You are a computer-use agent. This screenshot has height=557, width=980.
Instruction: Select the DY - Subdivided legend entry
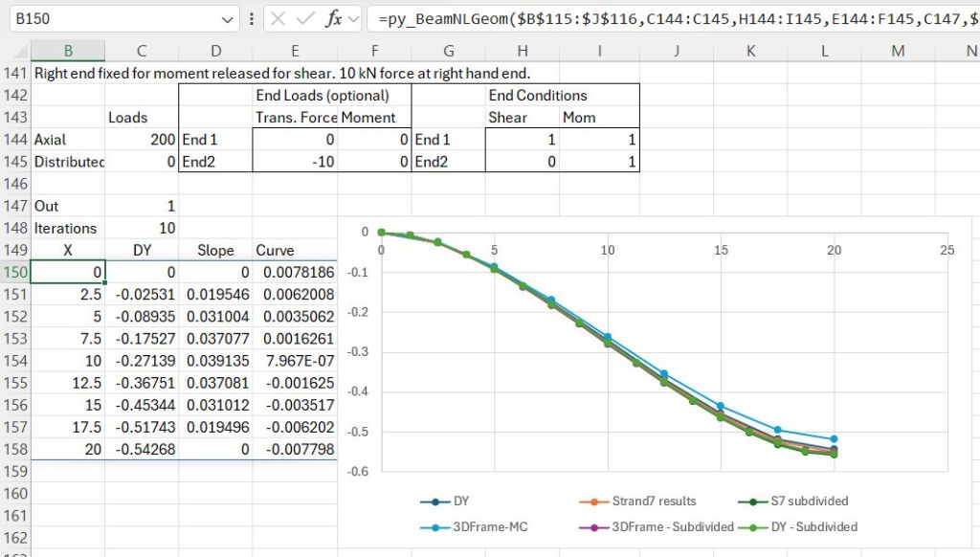pos(804,526)
